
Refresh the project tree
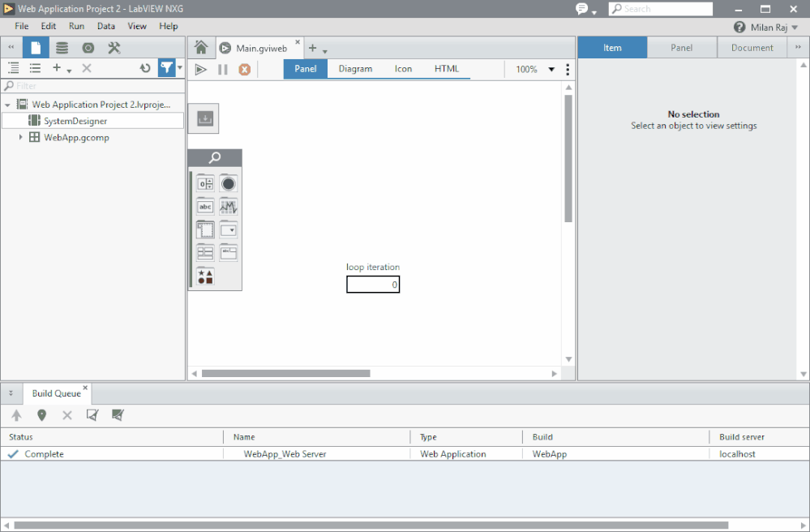145,68
